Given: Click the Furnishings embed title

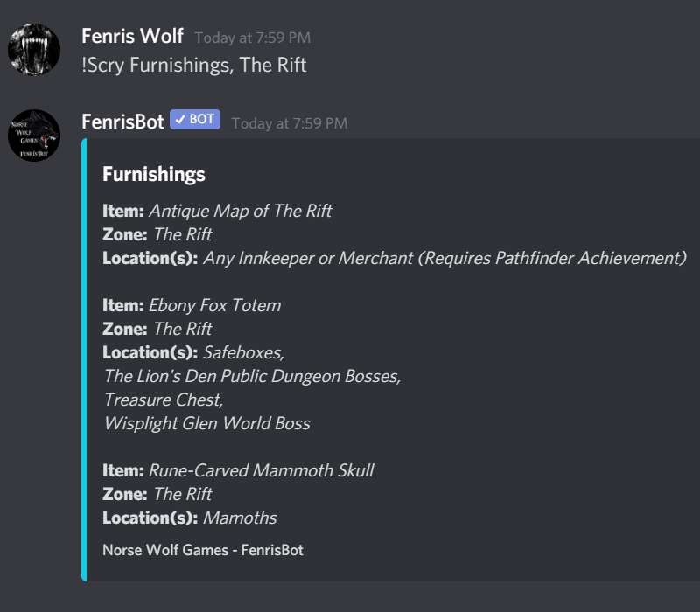Looking at the screenshot, I should click(154, 174).
